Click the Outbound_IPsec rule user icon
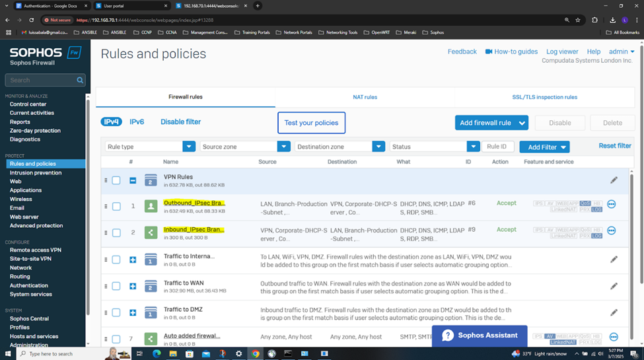This screenshot has width=644, height=360. (151, 206)
